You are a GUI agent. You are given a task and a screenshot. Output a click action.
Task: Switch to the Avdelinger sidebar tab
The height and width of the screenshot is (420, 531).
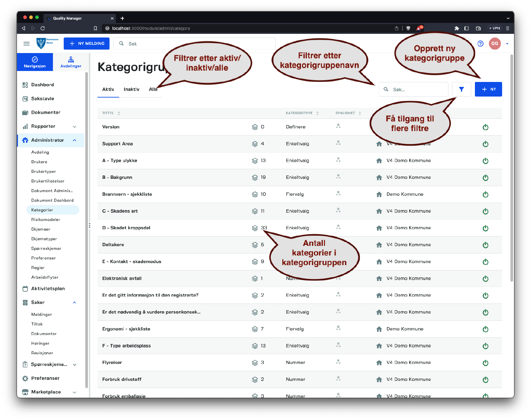click(71, 62)
